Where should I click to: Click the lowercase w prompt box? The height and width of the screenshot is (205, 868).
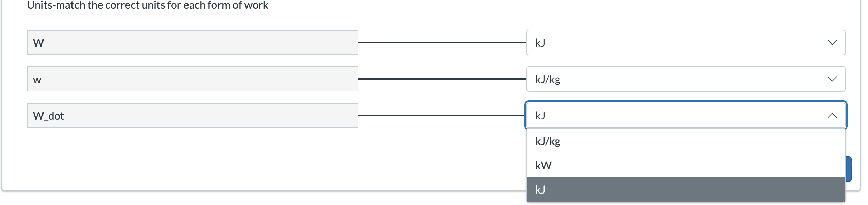point(192,79)
